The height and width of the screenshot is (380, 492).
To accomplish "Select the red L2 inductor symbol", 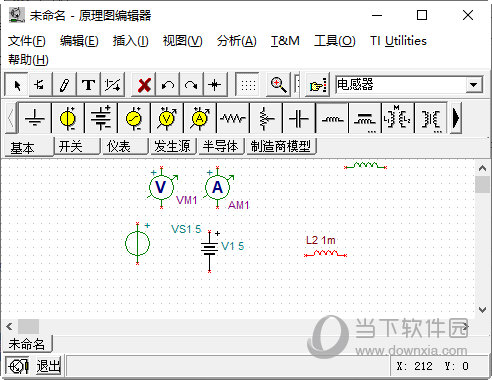I will [325, 254].
